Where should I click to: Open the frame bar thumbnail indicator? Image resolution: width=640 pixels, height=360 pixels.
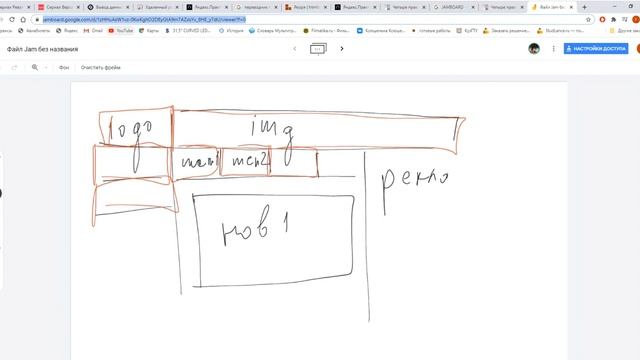(318, 49)
